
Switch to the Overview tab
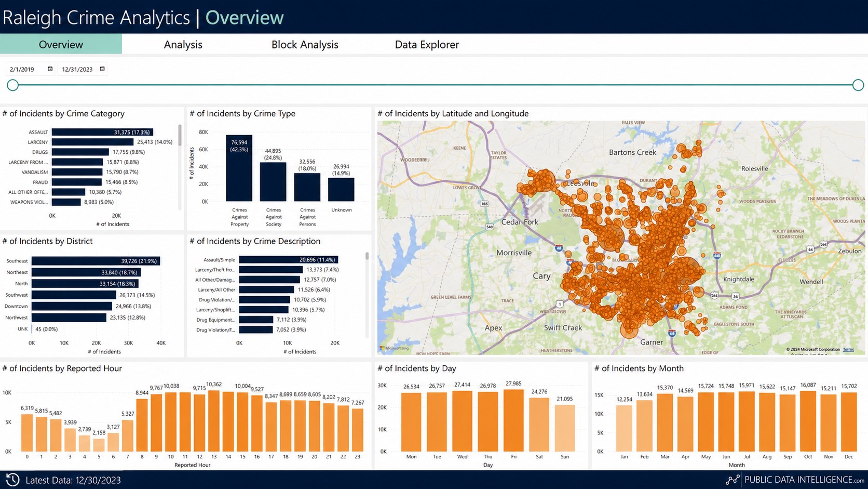click(61, 44)
